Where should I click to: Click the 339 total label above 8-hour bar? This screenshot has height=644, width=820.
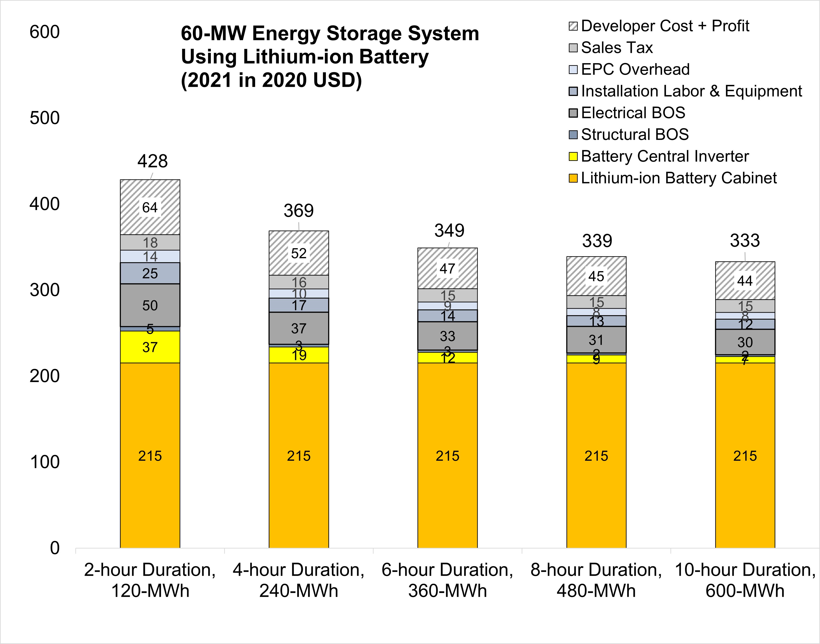point(597,241)
